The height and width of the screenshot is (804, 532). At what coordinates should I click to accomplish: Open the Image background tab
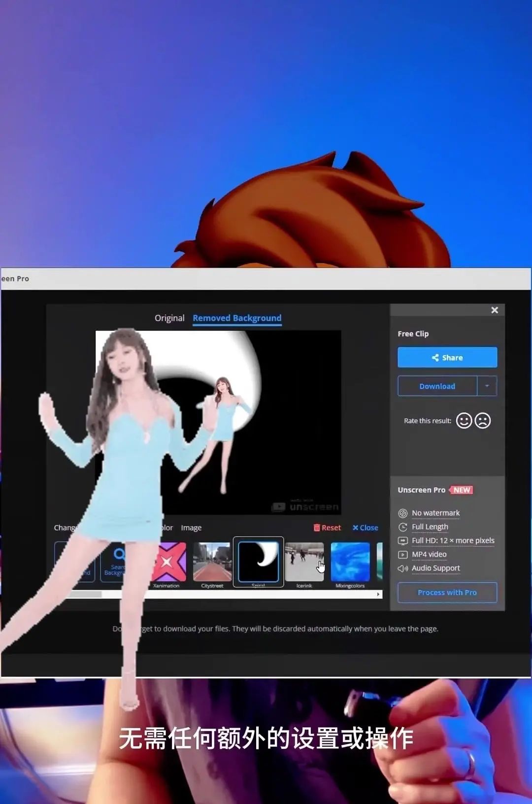(191, 528)
